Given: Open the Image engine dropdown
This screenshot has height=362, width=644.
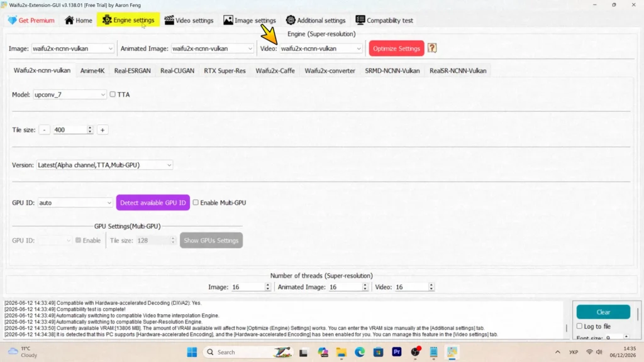Looking at the screenshot, I should coord(72,48).
